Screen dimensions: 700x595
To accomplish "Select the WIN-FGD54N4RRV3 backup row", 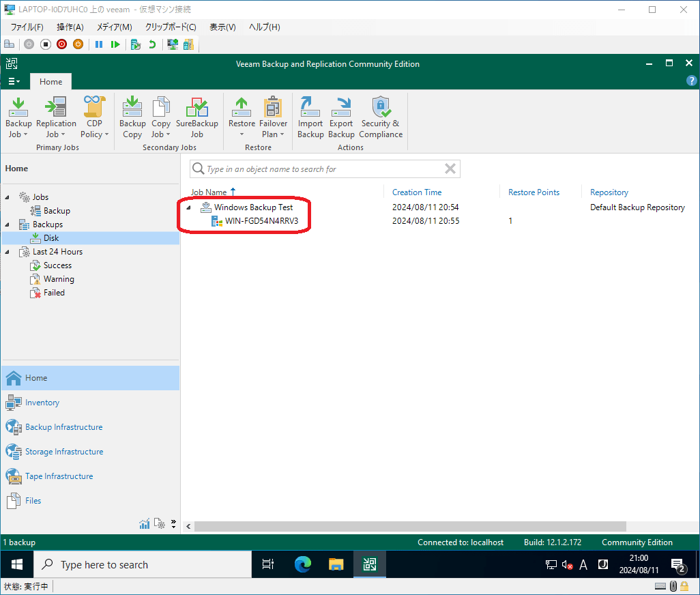I will 261,221.
